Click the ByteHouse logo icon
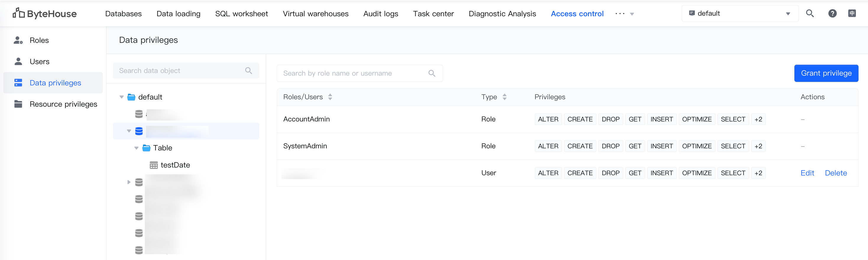The height and width of the screenshot is (260, 868). (19, 13)
